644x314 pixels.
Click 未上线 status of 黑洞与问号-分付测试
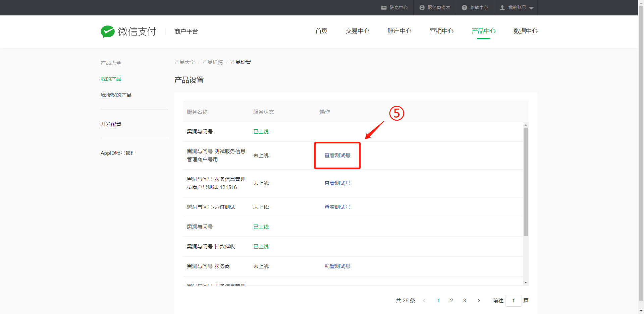click(x=261, y=207)
